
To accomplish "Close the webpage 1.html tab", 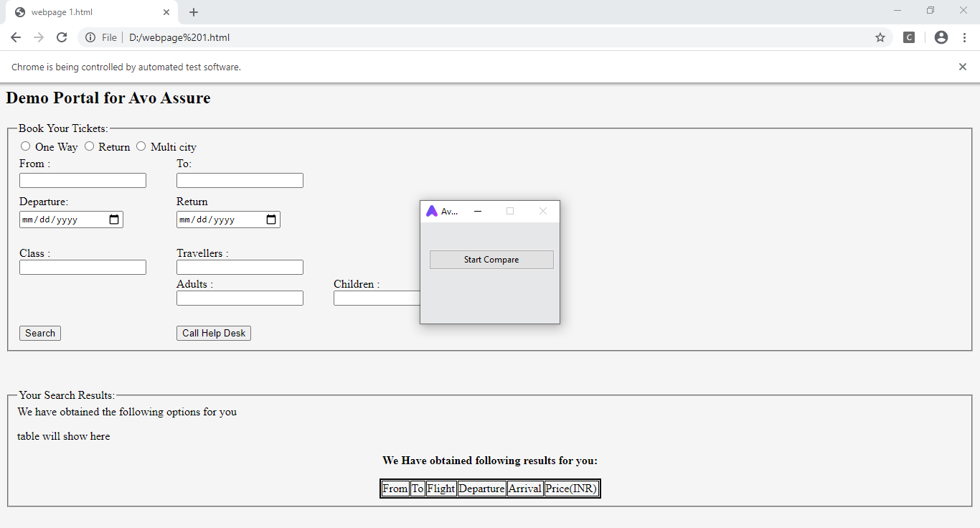I will 166,12.
